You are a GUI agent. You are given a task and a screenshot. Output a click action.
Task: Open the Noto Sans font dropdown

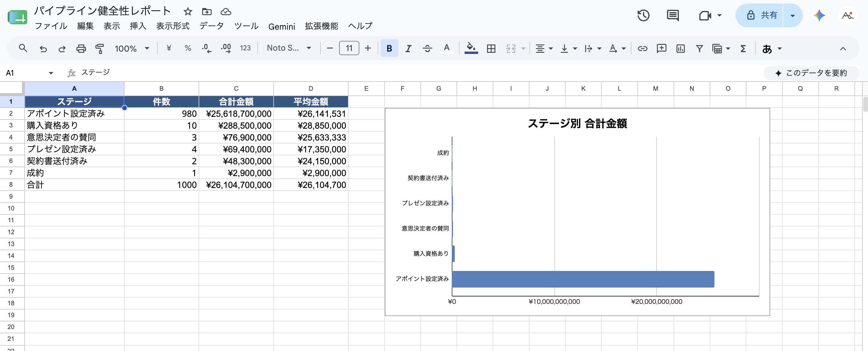[x=289, y=48]
